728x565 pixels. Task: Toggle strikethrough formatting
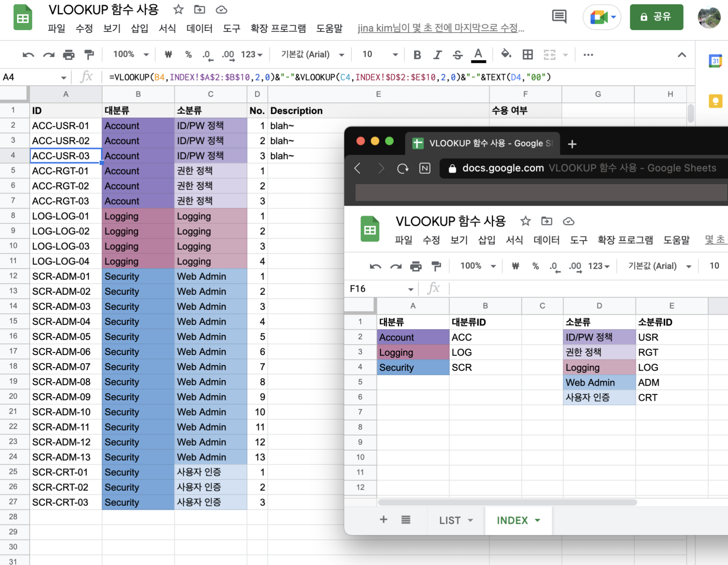click(x=457, y=55)
